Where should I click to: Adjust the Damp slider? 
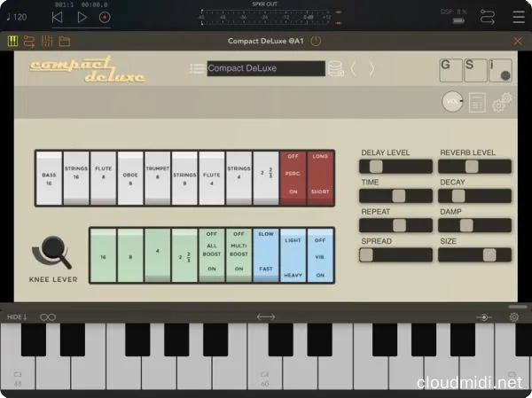pyautogui.click(x=474, y=226)
